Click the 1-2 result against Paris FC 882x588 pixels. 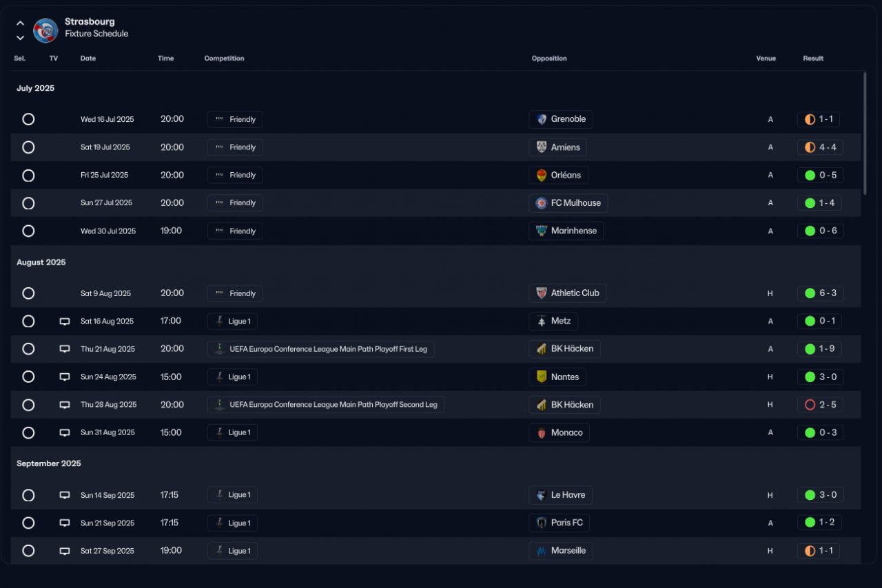click(x=819, y=523)
